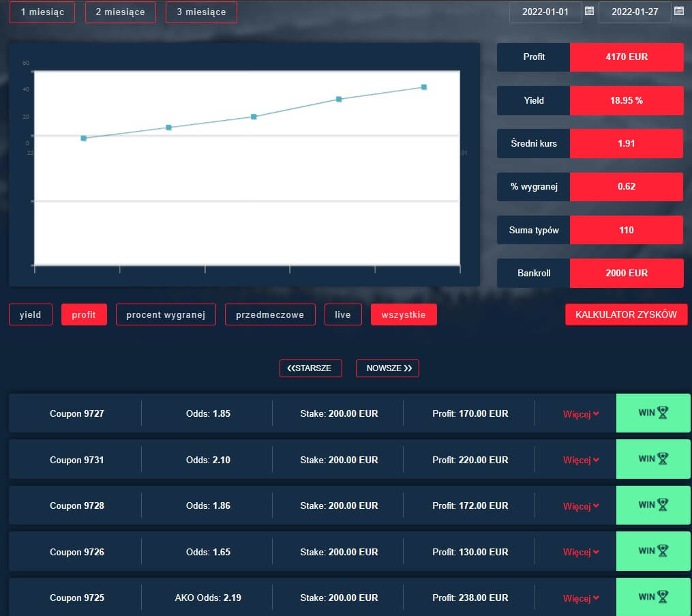Select the 1 miesiąc period tab
Viewport: 692px width, 616px height.
click(42, 12)
